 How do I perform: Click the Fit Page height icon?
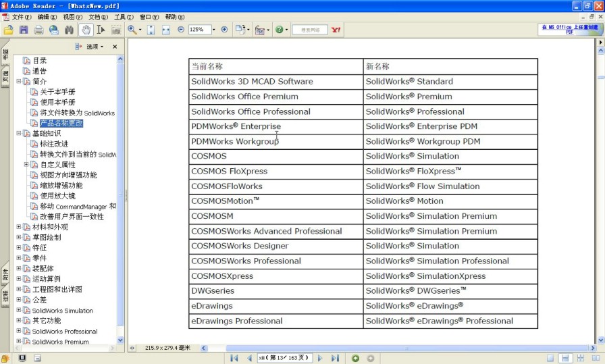151,30
